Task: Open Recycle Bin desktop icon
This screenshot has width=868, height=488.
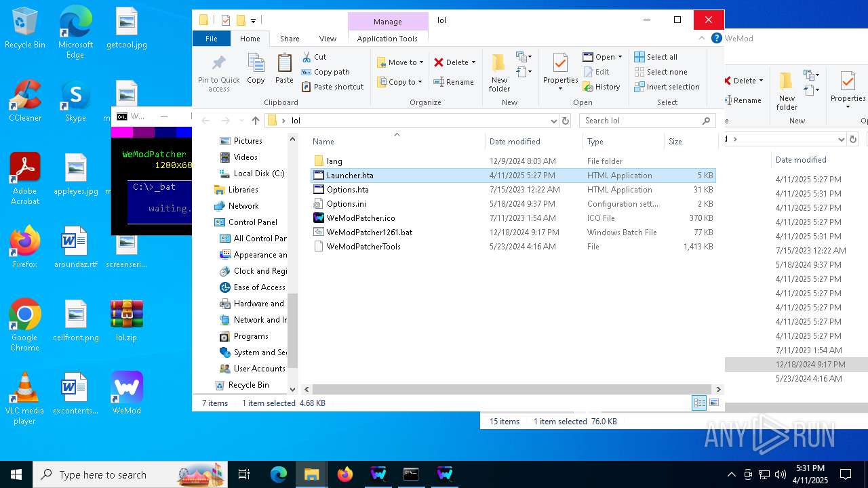Action: 25,28
